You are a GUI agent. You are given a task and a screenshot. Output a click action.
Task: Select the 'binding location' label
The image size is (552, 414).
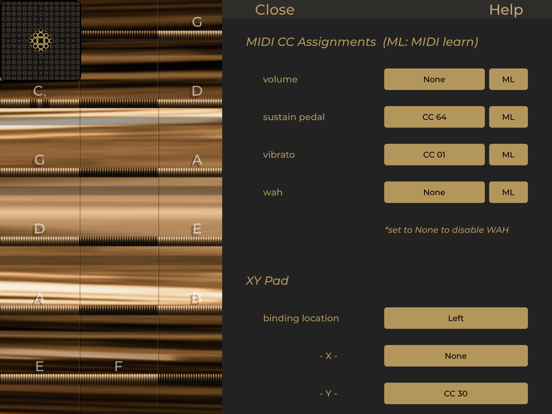coord(301,318)
